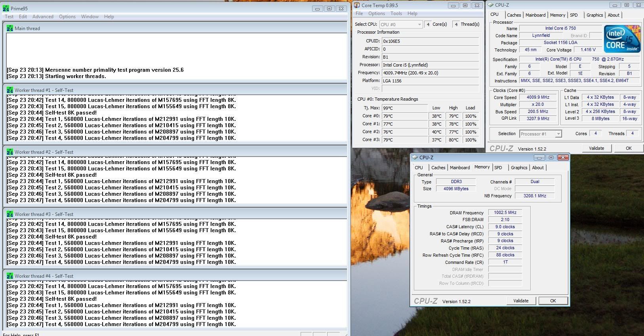This screenshot has height=336, width=644.
Task: Click the Worker thread #4 window icon
Action: click(x=10, y=276)
